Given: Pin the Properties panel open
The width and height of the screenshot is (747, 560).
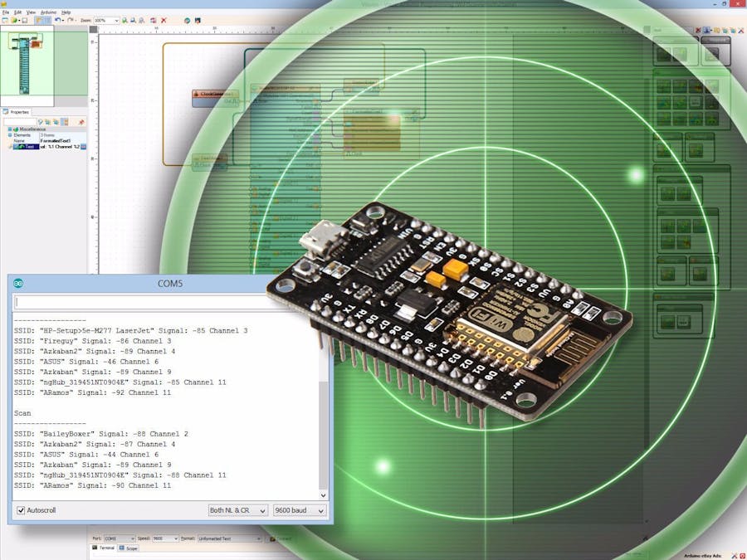Looking at the screenshot, I should [81, 122].
